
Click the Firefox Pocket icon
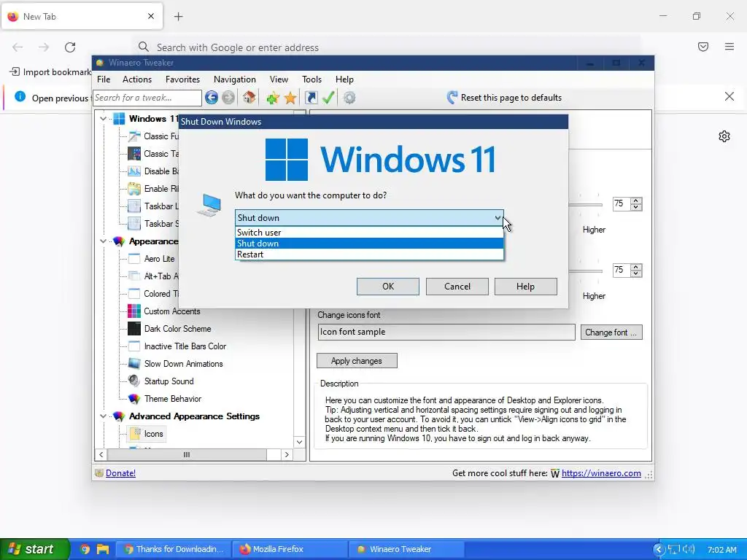point(703,47)
